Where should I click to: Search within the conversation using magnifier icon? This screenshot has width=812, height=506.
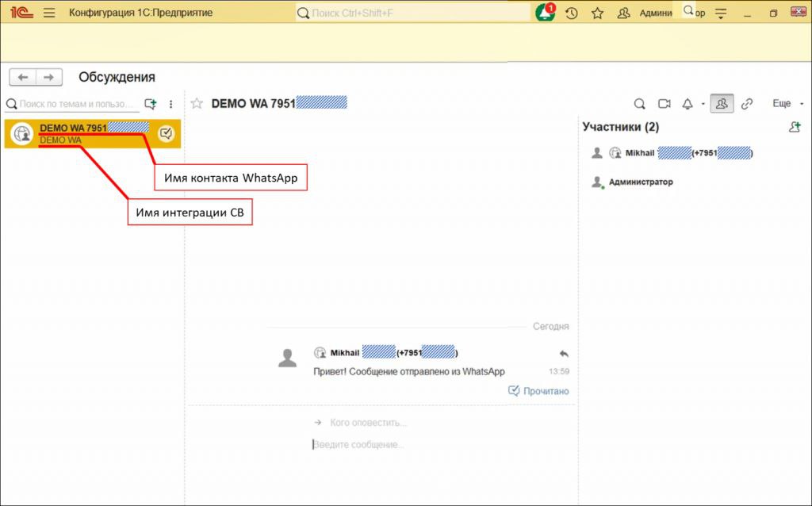coord(640,104)
